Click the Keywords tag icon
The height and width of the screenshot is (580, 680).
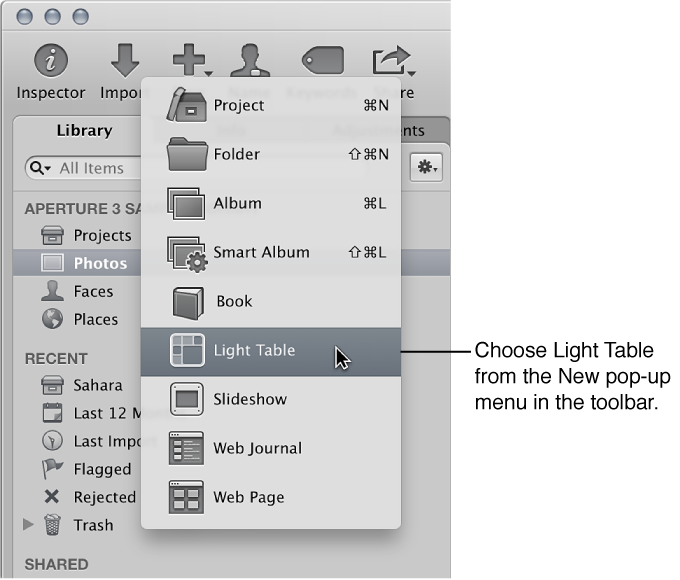coord(323,60)
